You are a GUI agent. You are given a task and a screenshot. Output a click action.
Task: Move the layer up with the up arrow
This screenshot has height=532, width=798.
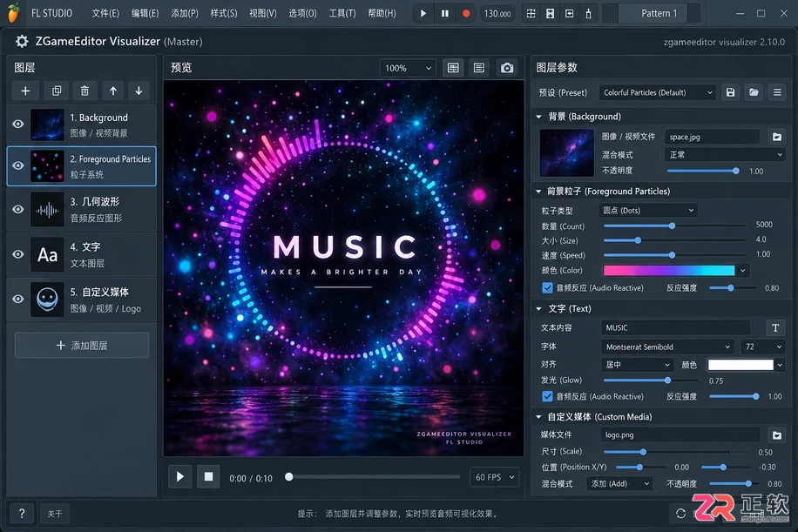113,91
